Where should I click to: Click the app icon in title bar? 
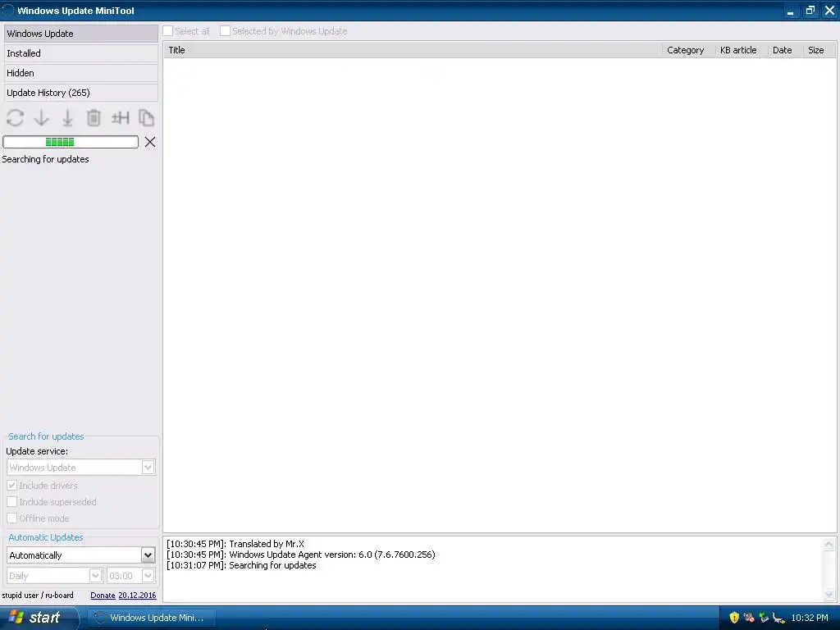(8, 10)
